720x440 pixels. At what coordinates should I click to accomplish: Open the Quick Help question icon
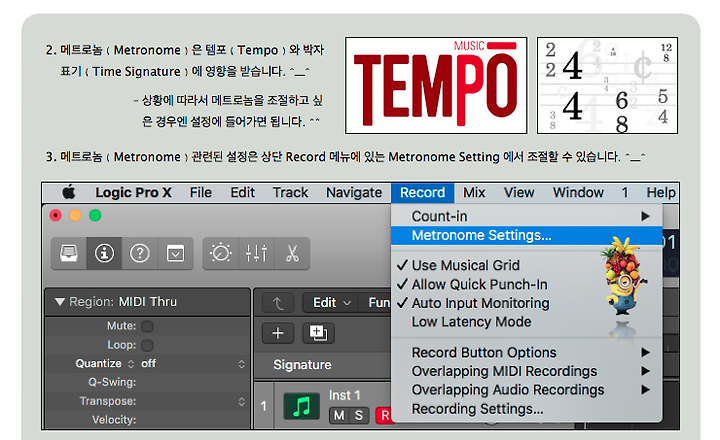click(140, 253)
